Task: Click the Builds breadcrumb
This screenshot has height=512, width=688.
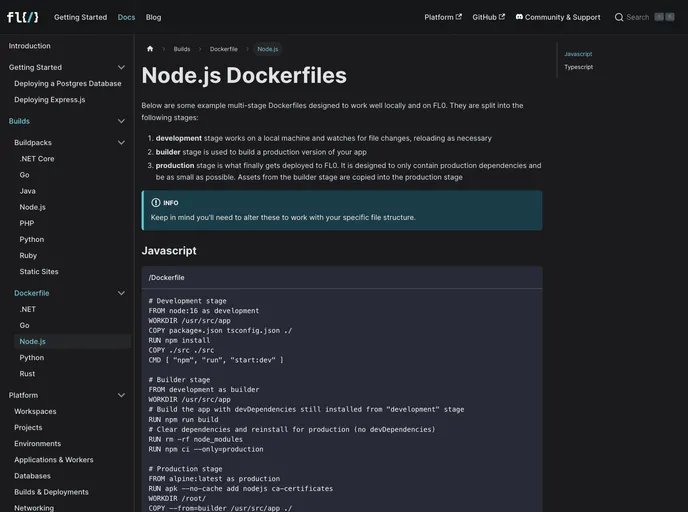Action: pyautogui.click(x=182, y=49)
